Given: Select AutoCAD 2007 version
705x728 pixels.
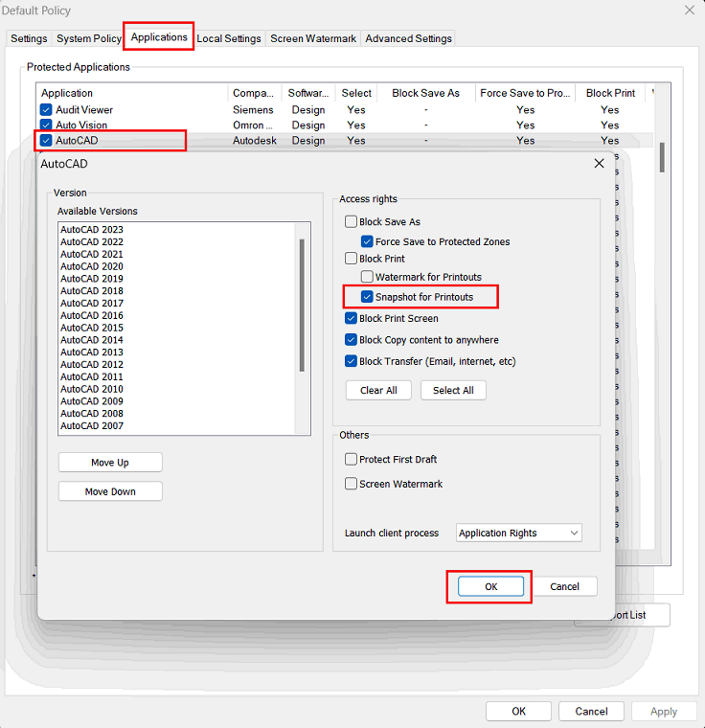Looking at the screenshot, I should pos(92,425).
